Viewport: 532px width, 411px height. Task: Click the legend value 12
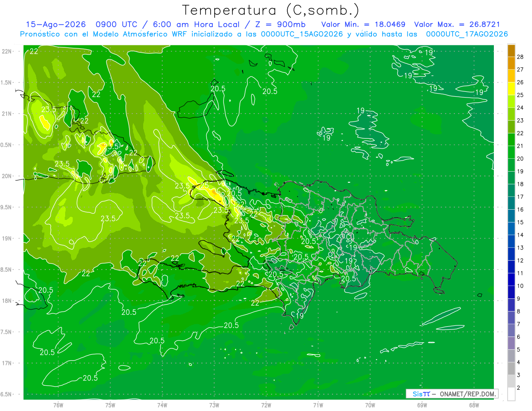point(520,260)
